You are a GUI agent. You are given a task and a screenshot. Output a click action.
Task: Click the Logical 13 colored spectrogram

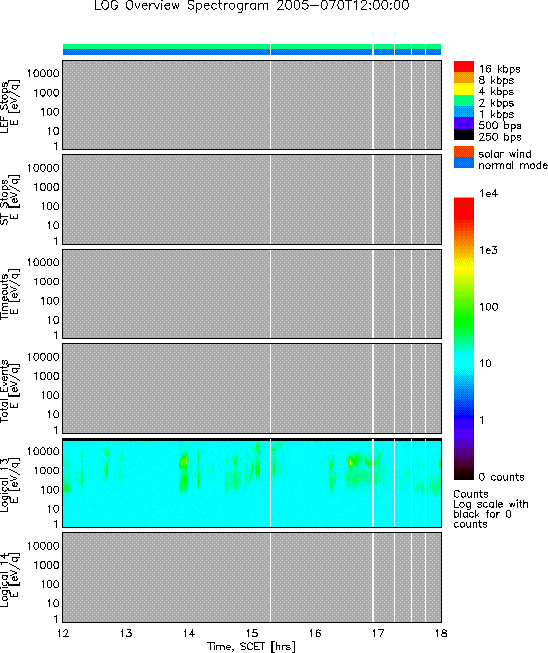(x=252, y=483)
